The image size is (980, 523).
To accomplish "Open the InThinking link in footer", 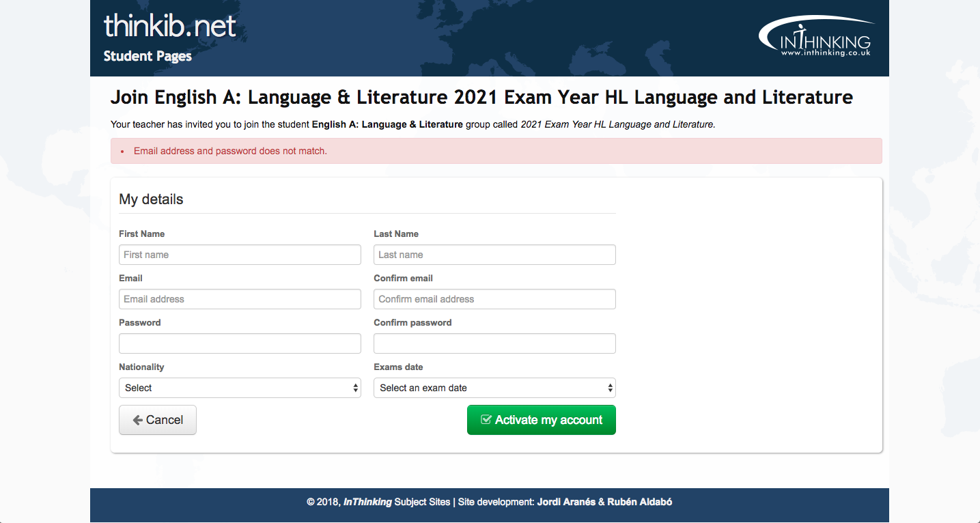I will (367, 502).
